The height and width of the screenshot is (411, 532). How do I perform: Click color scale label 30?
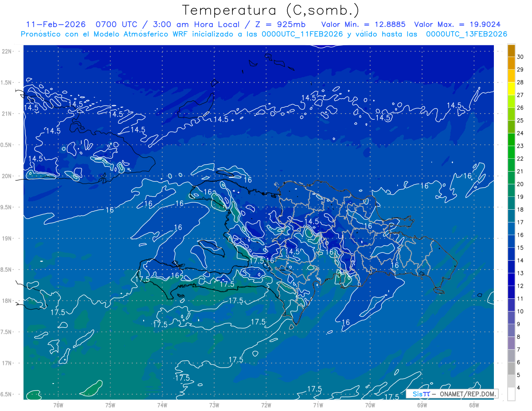click(x=520, y=57)
